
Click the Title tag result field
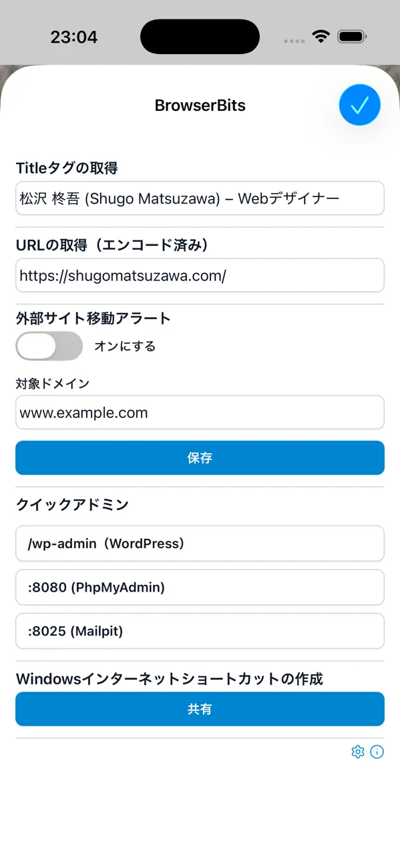(x=200, y=198)
